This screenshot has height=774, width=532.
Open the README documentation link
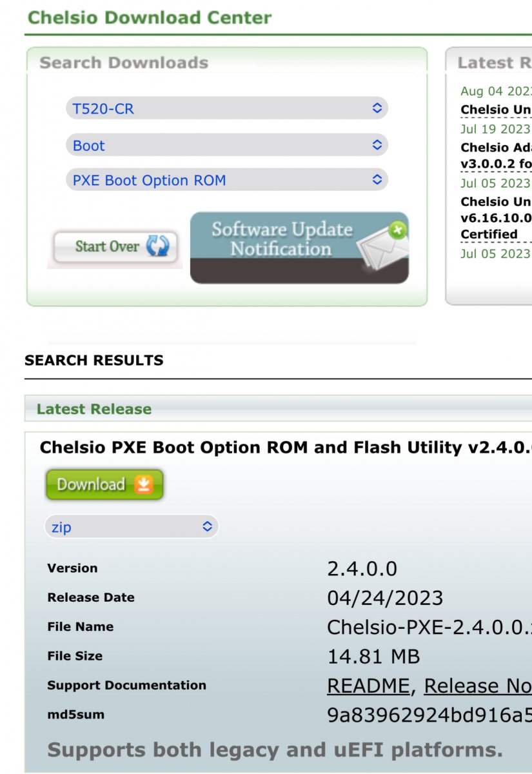click(x=368, y=686)
